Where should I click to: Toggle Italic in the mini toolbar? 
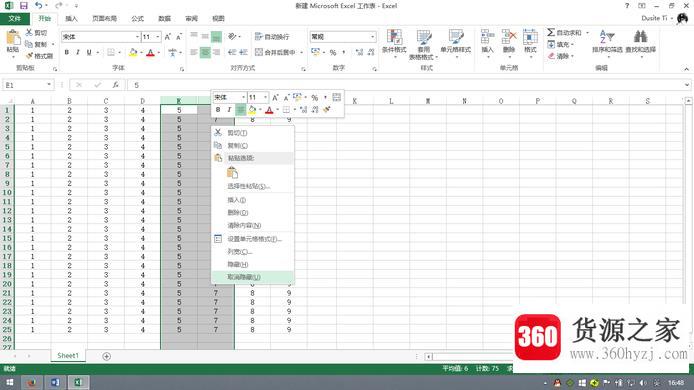229,109
